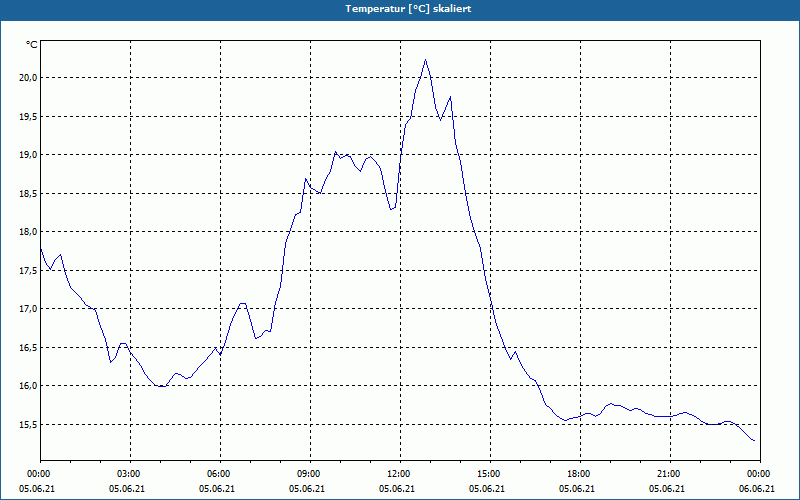The height and width of the screenshot is (500, 800).
Task: Select the 19,5 y-axis label
Action: pyautogui.click(x=28, y=116)
